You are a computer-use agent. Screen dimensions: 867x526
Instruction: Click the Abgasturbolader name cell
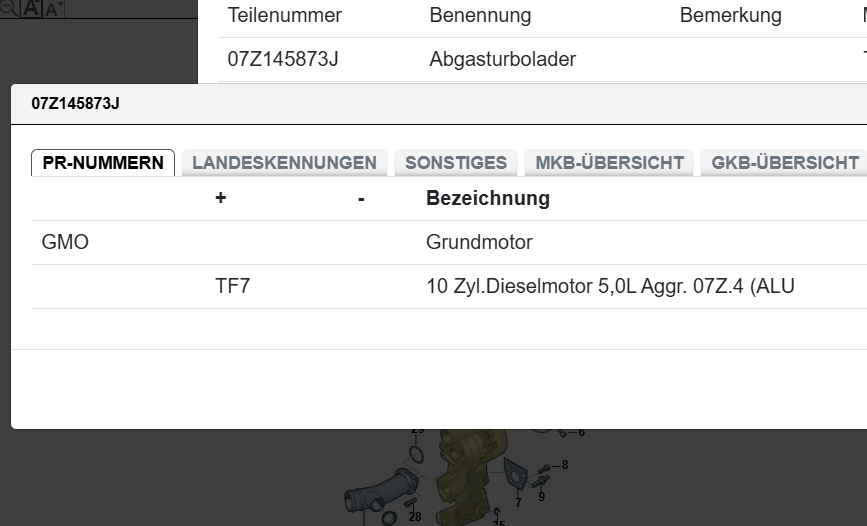pos(503,59)
